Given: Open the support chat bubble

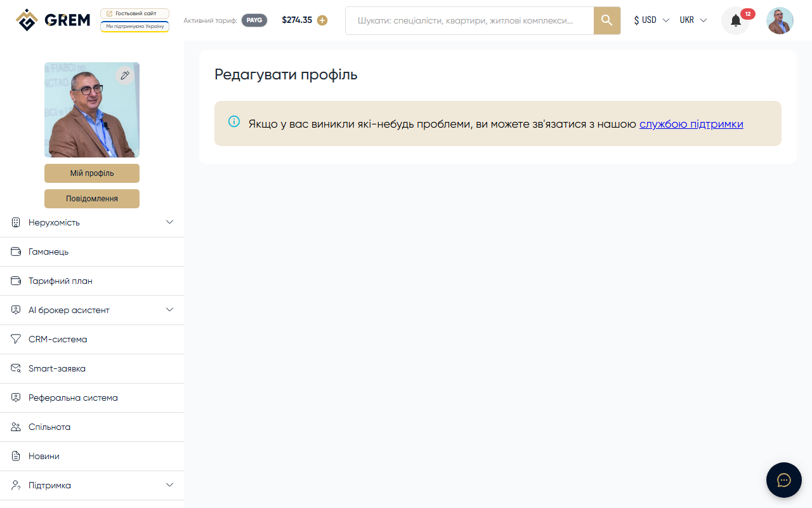Looking at the screenshot, I should pos(783,479).
